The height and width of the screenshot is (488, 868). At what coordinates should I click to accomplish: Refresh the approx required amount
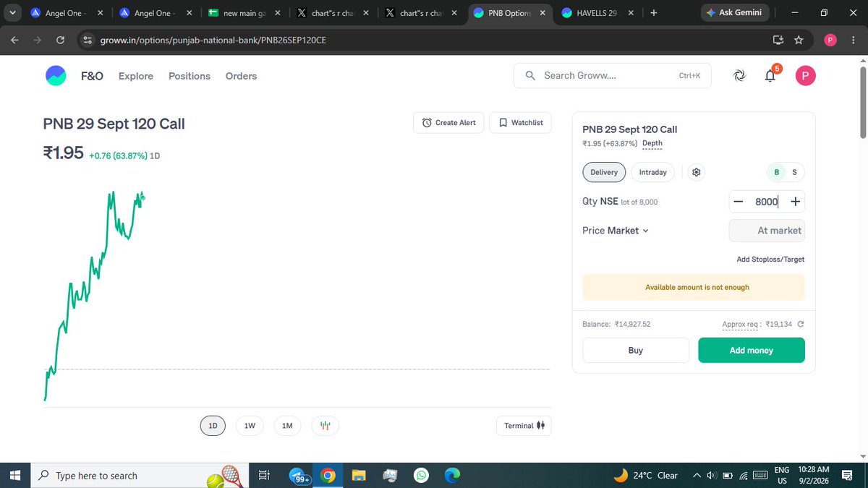click(800, 325)
